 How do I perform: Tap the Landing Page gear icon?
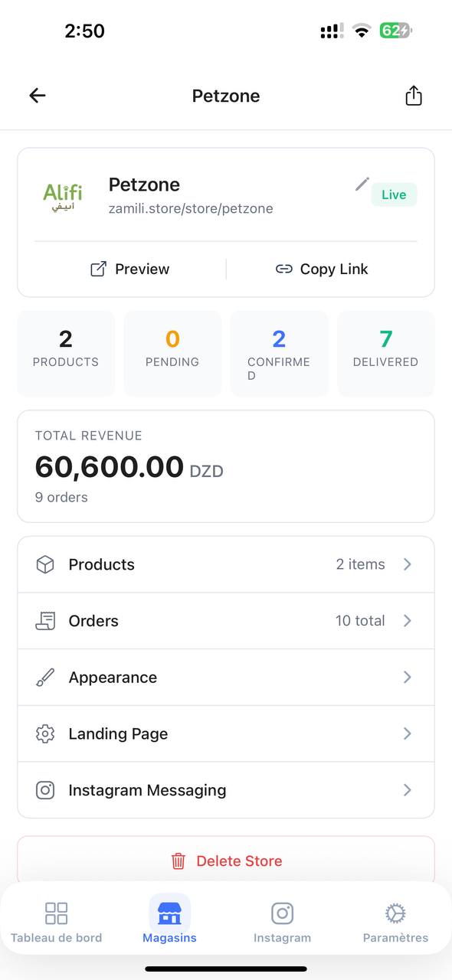[x=45, y=733]
